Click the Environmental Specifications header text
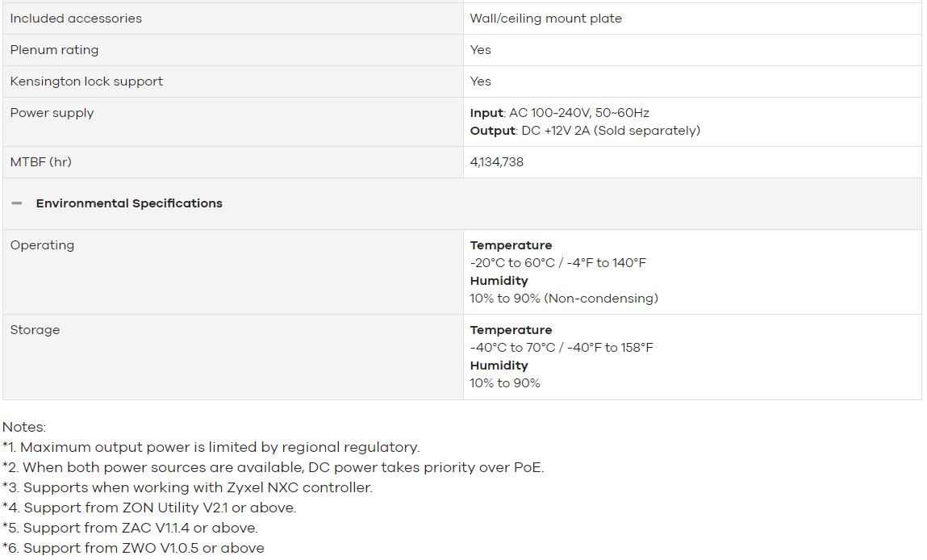The image size is (927, 560). click(129, 203)
